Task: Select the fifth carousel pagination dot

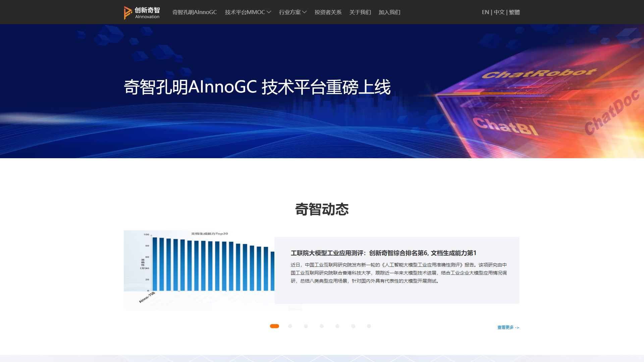Action: [x=337, y=325]
